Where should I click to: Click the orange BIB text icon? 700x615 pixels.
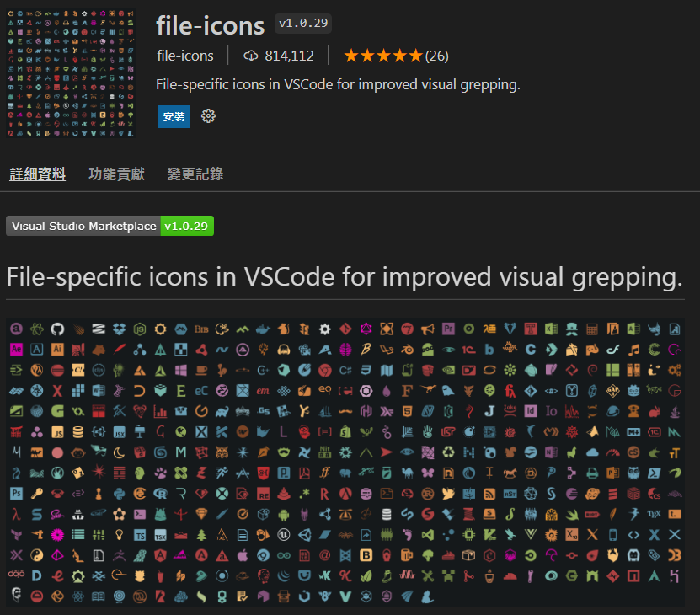coord(201,329)
